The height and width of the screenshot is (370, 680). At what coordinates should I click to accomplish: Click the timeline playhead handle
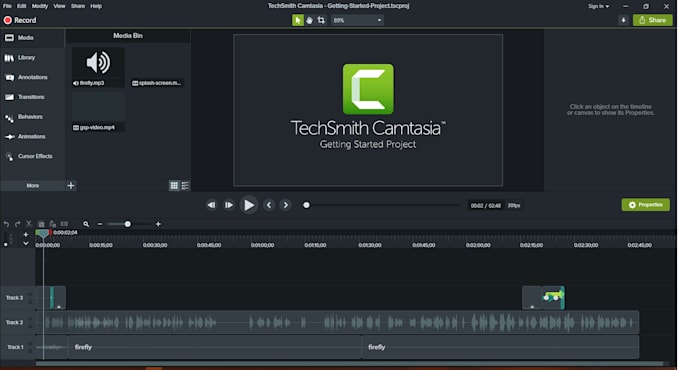point(42,233)
